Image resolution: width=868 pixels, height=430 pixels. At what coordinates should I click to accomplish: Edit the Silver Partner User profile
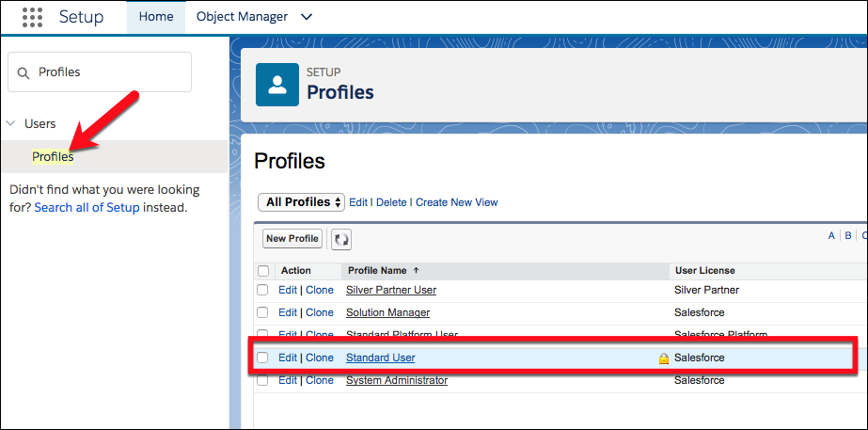click(x=288, y=290)
